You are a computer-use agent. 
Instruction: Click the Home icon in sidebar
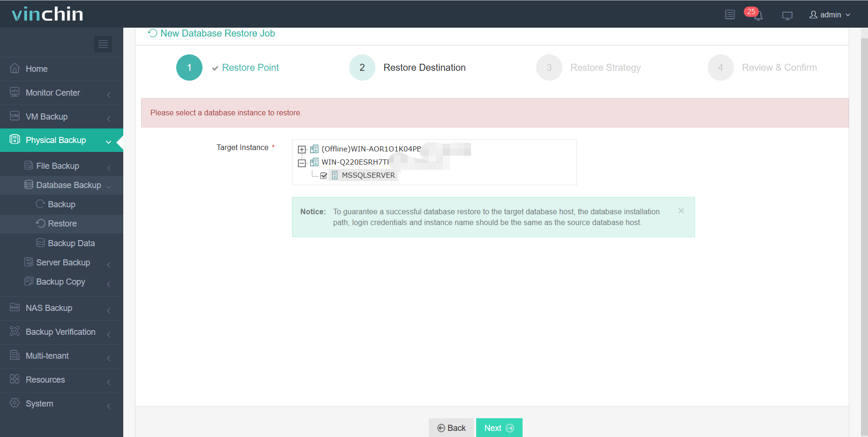click(x=15, y=68)
